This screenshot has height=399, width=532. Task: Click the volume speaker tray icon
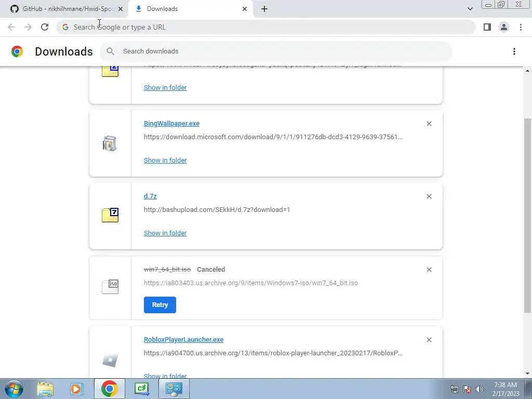tap(480, 389)
